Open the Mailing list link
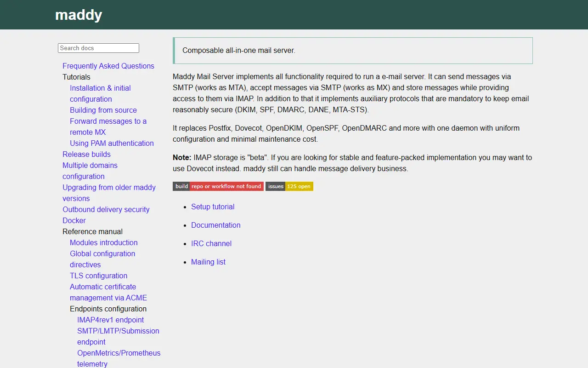 [209, 262]
